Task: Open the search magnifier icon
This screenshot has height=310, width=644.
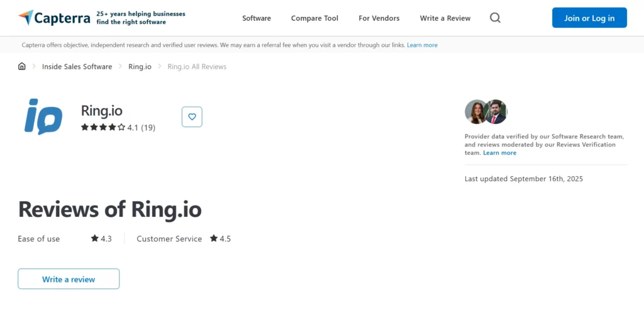Action: tap(495, 18)
